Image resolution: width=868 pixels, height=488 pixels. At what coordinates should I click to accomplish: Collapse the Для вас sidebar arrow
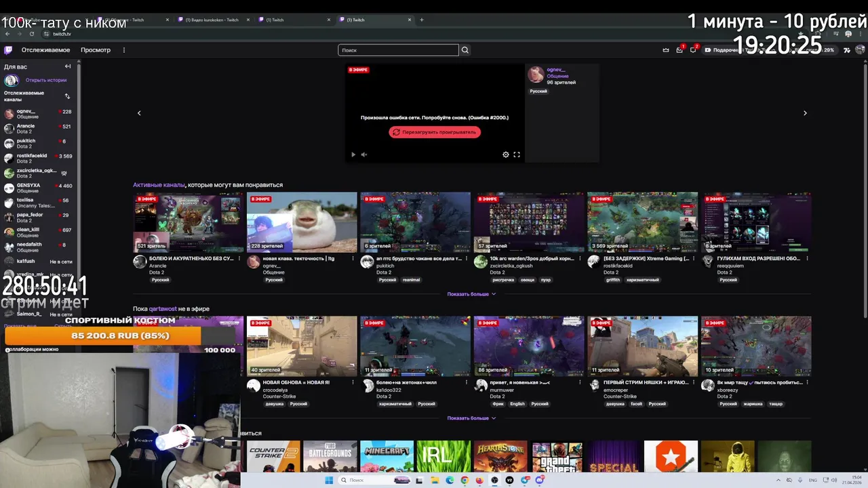[68, 66]
